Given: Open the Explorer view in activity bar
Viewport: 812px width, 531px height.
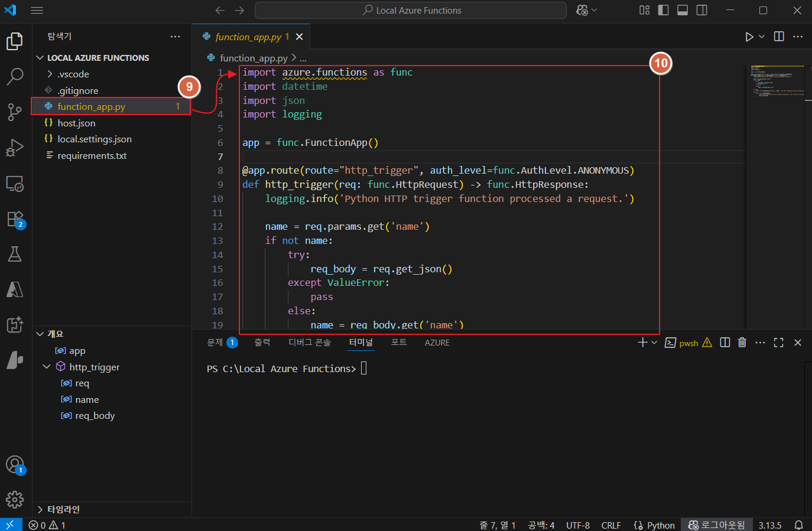Looking at the screenshot, I should [x=15, y=41].
